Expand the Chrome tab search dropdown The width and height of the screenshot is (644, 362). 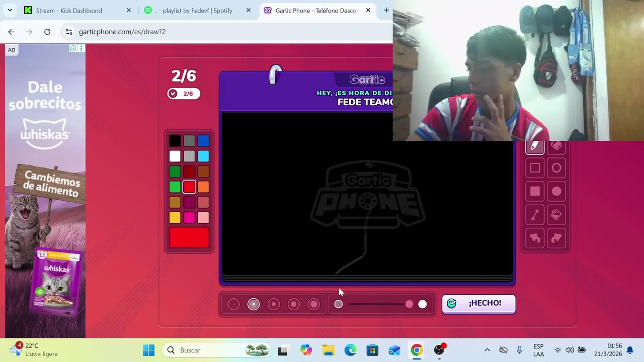coord(10,10)
